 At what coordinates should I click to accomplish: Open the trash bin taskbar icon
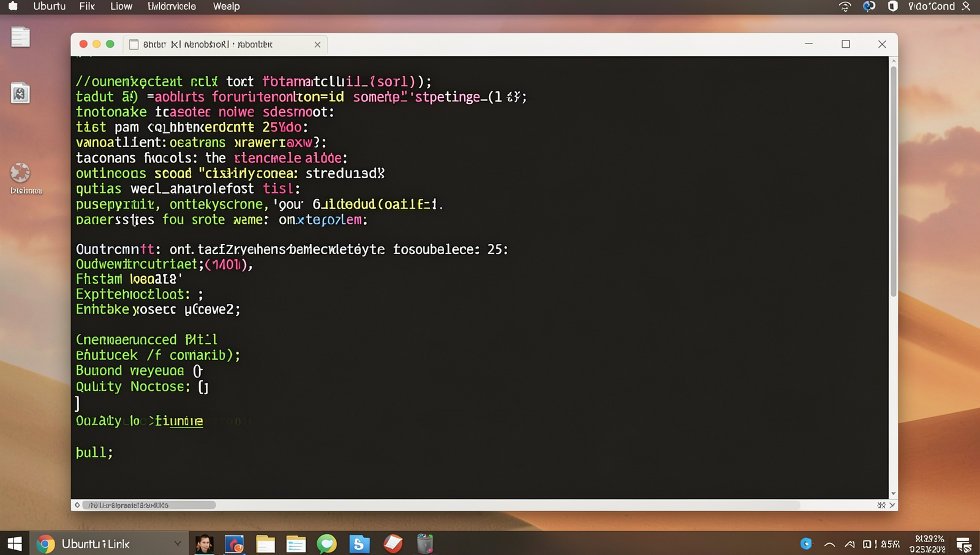point(425,543)
